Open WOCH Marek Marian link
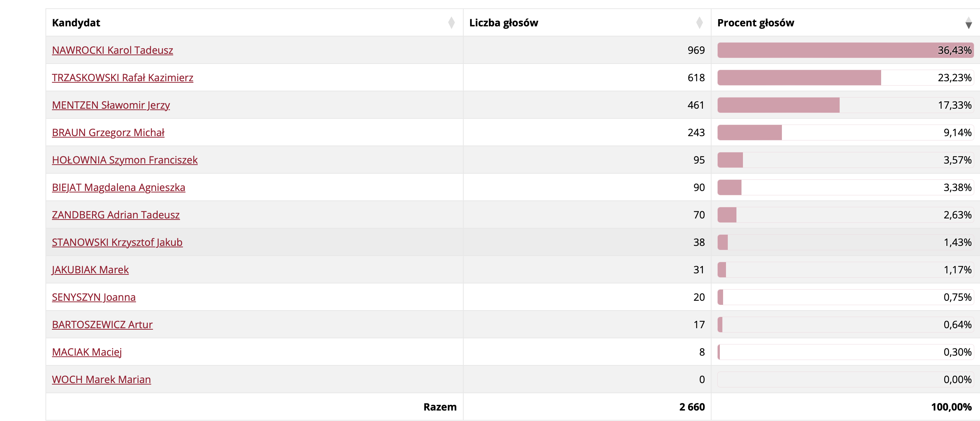The width and height of the screenshot is (980, 421). click(101, 379)
